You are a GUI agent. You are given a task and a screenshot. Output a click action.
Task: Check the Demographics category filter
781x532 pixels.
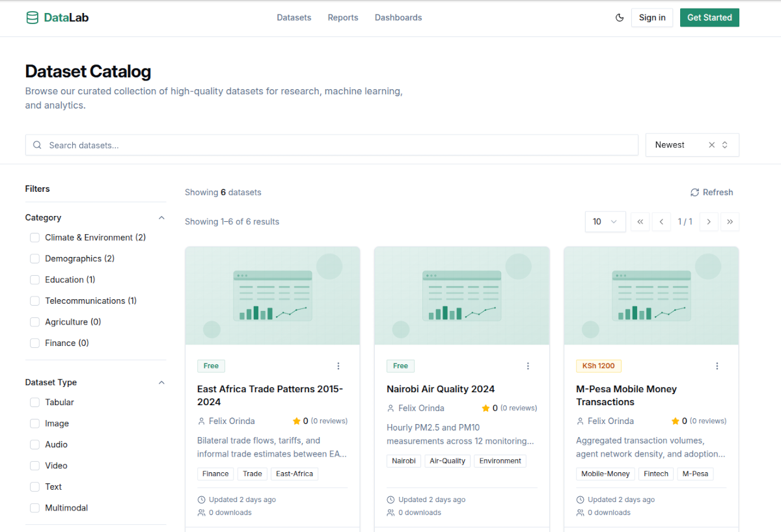(35, 259)
